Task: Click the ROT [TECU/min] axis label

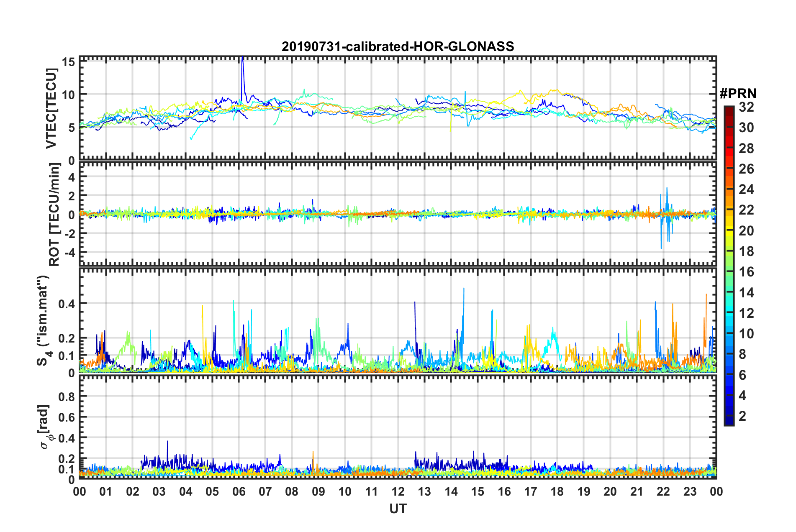Action: click(54, 215)
